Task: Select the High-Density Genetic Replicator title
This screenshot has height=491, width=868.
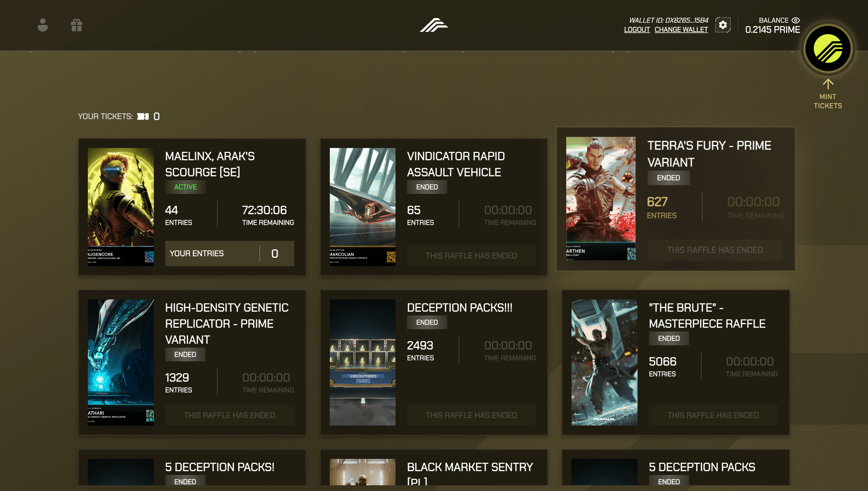Action: click(227, 324)
